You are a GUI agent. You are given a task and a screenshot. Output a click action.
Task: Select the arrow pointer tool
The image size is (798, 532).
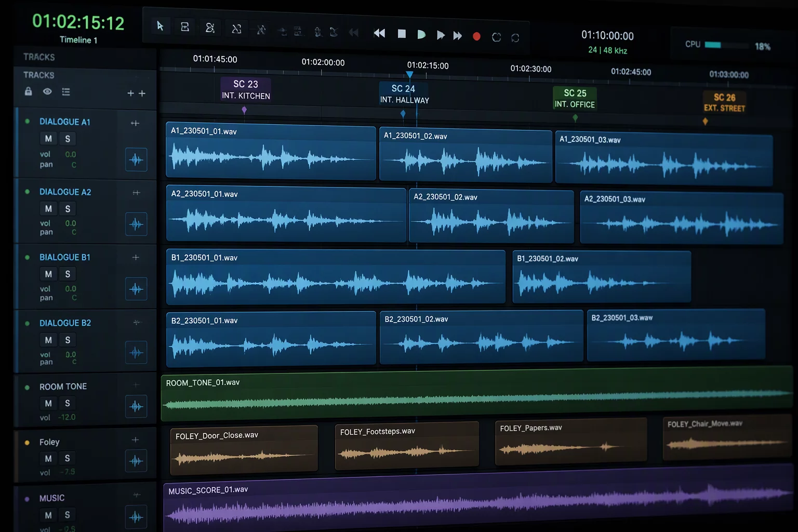point(160,26)
